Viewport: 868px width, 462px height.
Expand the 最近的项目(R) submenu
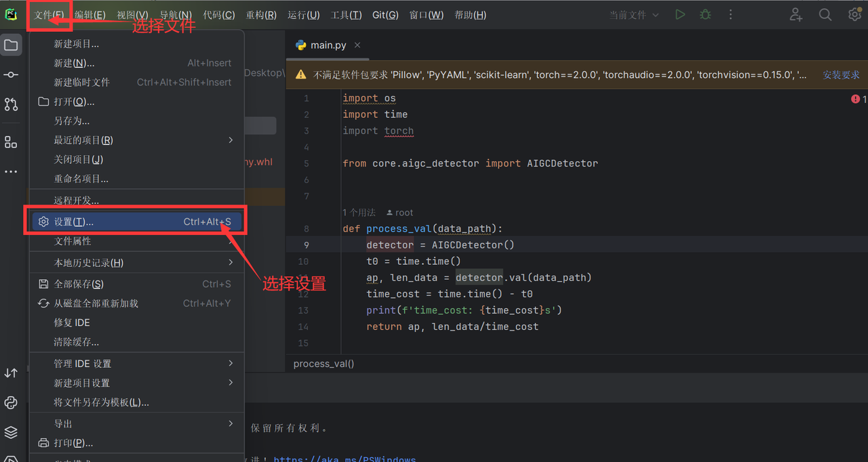tap(137, 140)
